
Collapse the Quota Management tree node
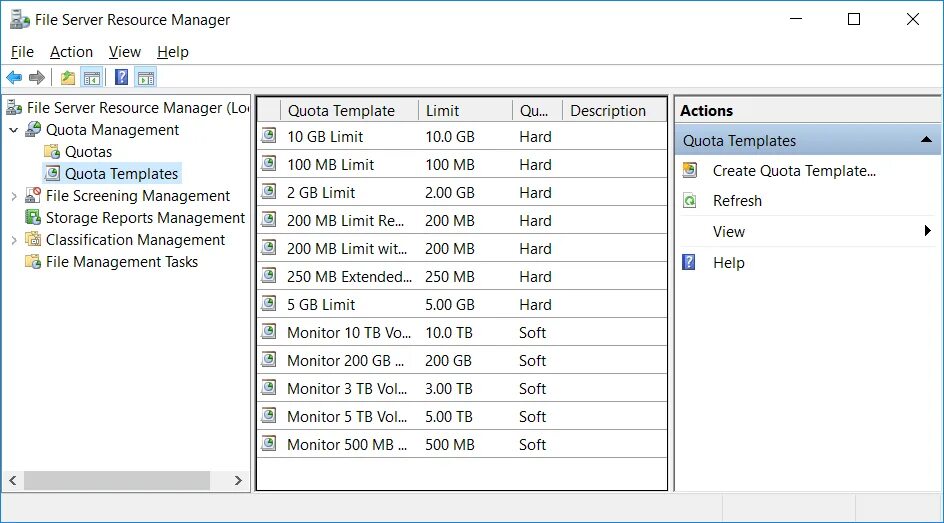pos(14,130)
